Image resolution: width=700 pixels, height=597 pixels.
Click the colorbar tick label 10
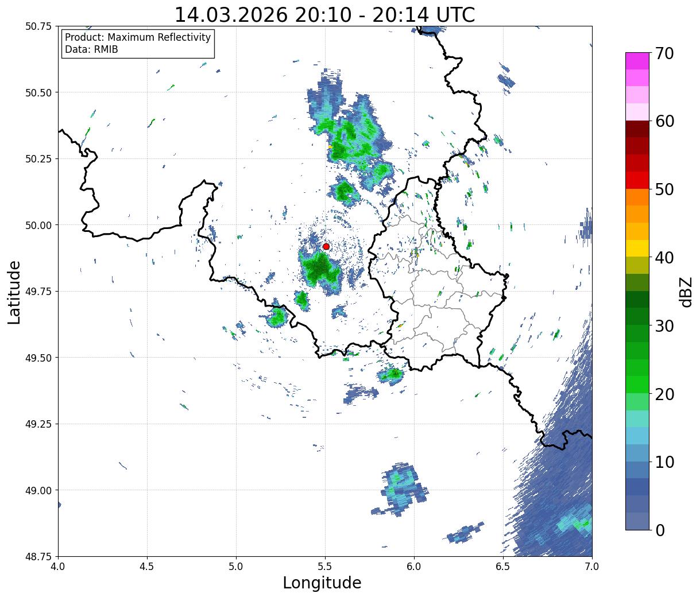[664, 462]
